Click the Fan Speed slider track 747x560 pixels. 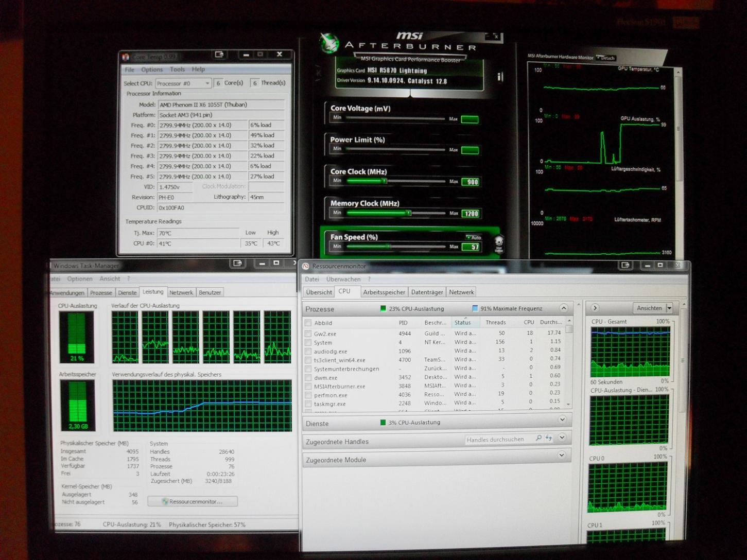coord(395,247)
